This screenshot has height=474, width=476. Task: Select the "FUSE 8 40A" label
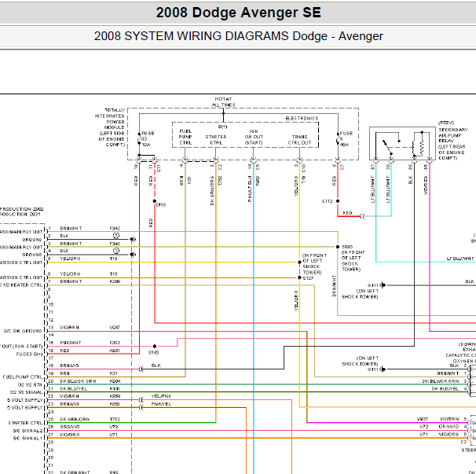pyautogui.click(x=346, y=139)
